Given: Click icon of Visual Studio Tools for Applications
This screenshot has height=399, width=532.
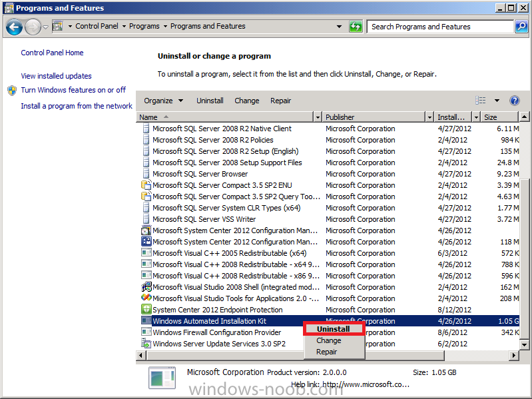Looking at the screenshot, I should click(146, 298).
